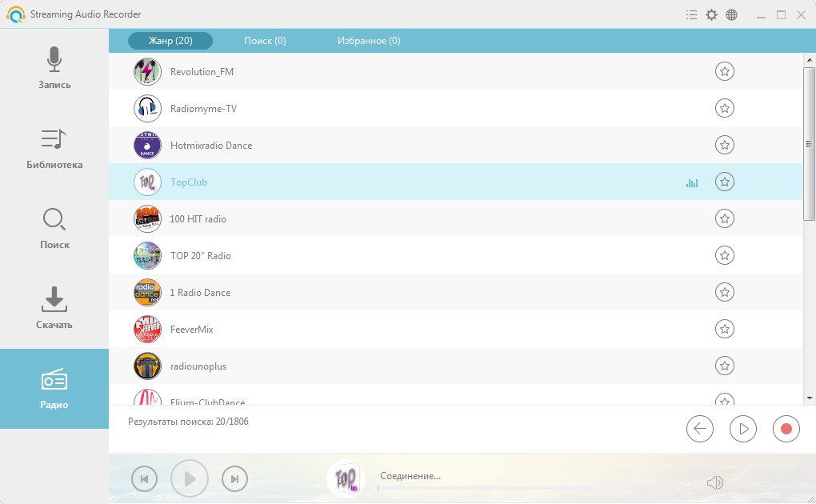The height and width of the screenshot is (504, 816).
Task: Toggle favorite star for Hotmixradio Dance
Action: coord(724,146)
